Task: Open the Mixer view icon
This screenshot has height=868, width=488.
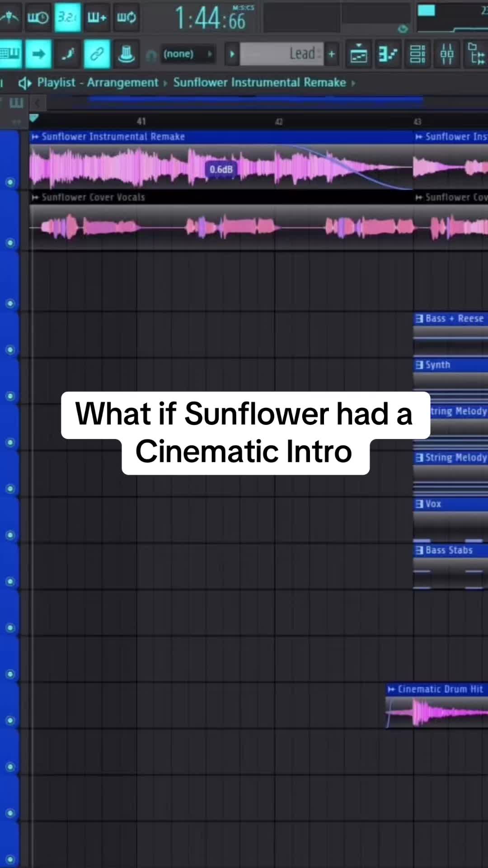Action: [446, 54]
